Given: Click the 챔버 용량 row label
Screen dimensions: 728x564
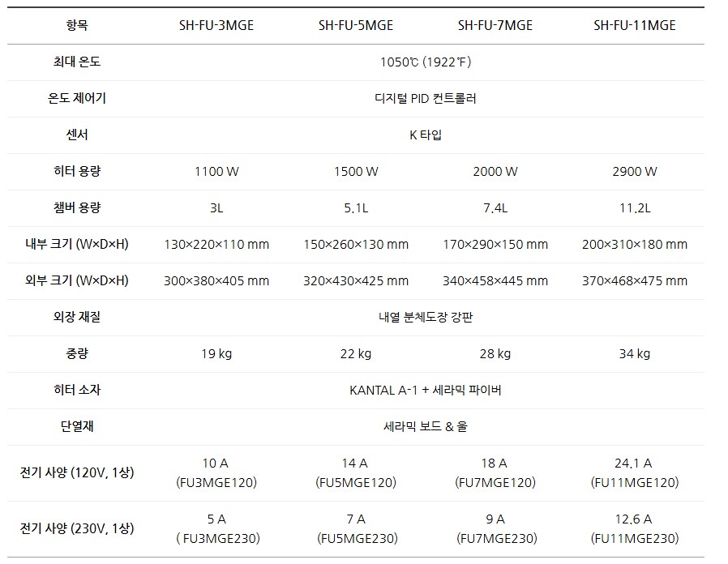Looking at the screenshot, I should pos(77,207).
